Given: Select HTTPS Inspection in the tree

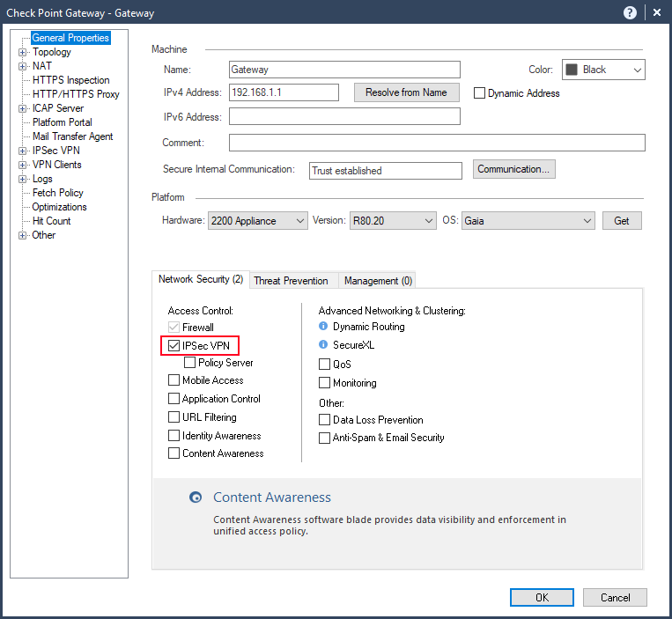Looking at the screenshot, I should [x=70, y=80].
